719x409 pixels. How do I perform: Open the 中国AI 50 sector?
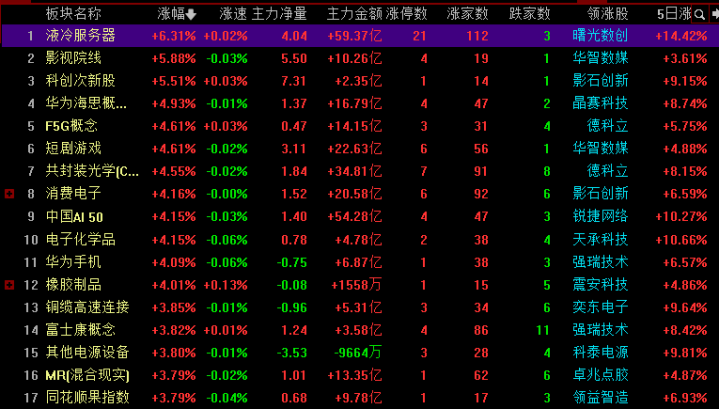pyautogui.click(x=74, y=216)
